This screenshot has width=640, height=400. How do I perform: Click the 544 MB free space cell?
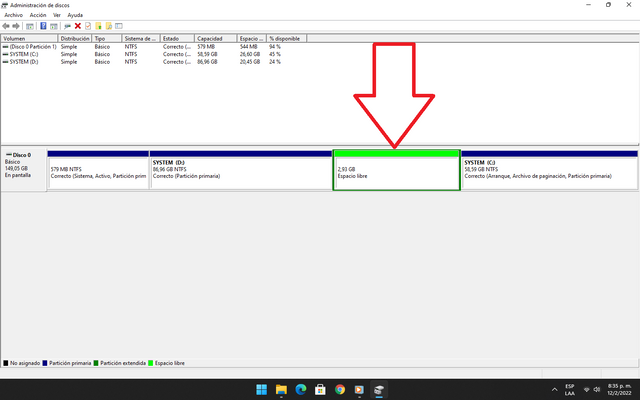(x=249, y=47)
